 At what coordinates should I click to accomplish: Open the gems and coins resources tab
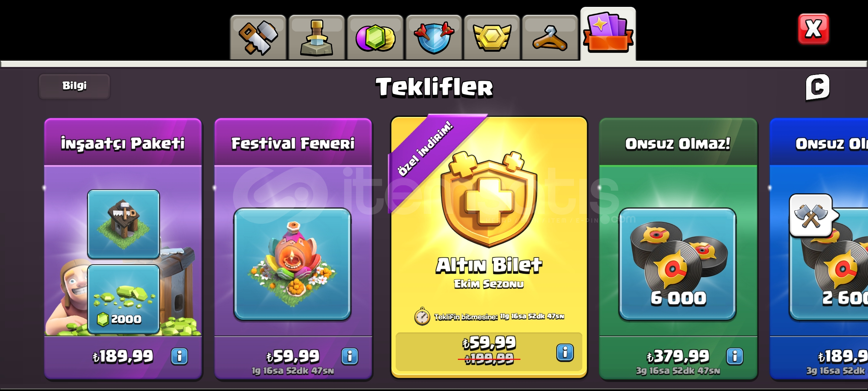[x=375, y=37]
